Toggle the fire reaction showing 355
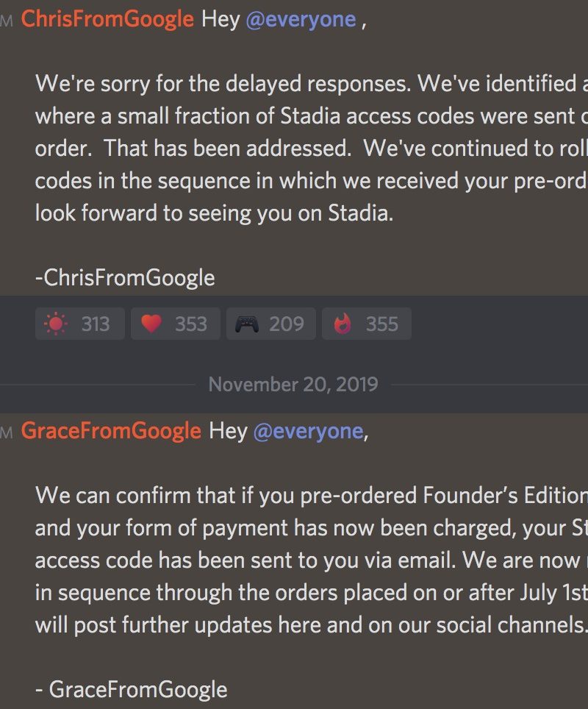This screenshot has width=588, height=709. (x=343, y=324)
